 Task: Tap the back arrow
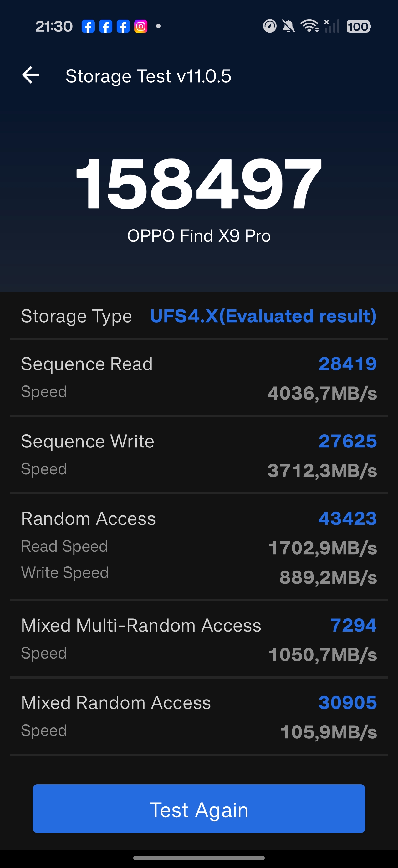pyautogui.click(x=31, y=75)
